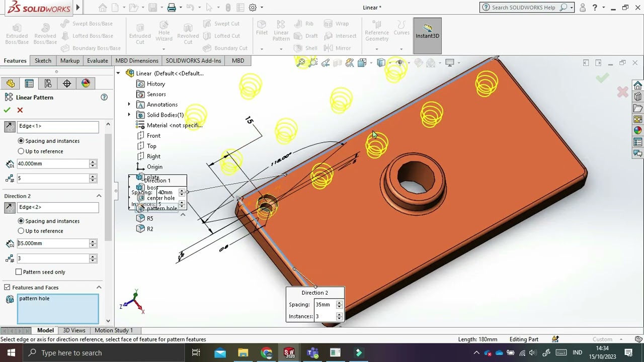Screen dimensions: 644x362
Task: Switch to Sketch tab
Action: point(43,60)
